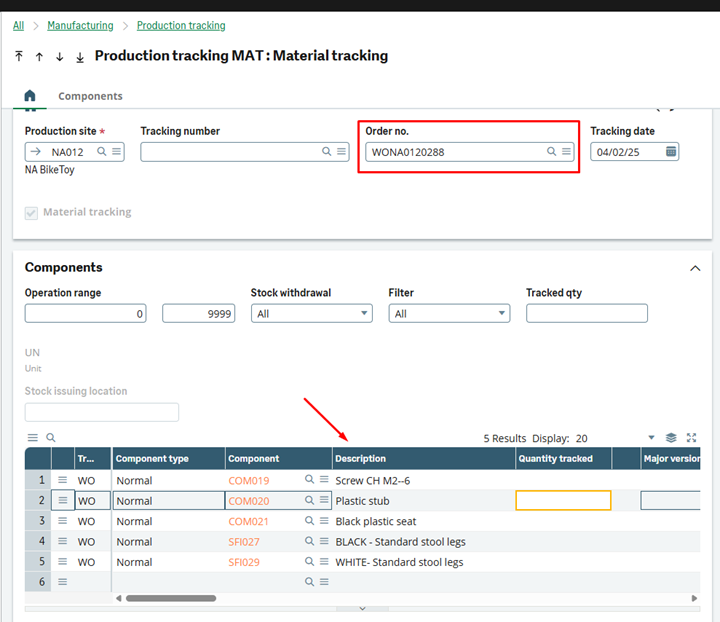Open the grid layers view icon
Screen dimensions: 720x622
point(671,438)
